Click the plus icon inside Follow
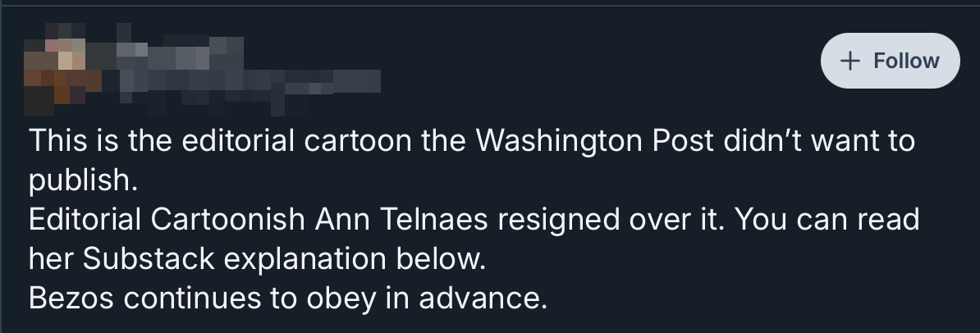The width and height of the screenshot is (980, 333). [850, 61]
